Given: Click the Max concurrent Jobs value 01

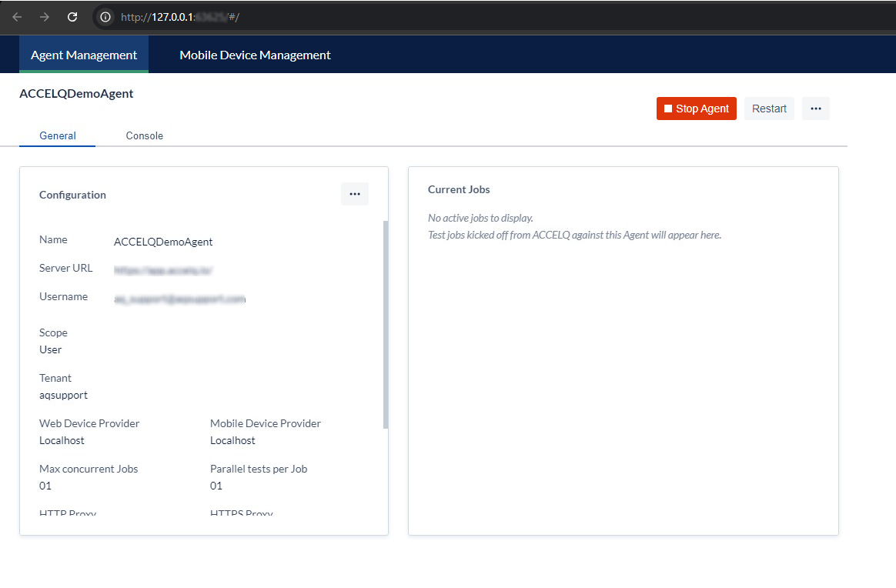Looking at the screenshot, I should 45,486.
